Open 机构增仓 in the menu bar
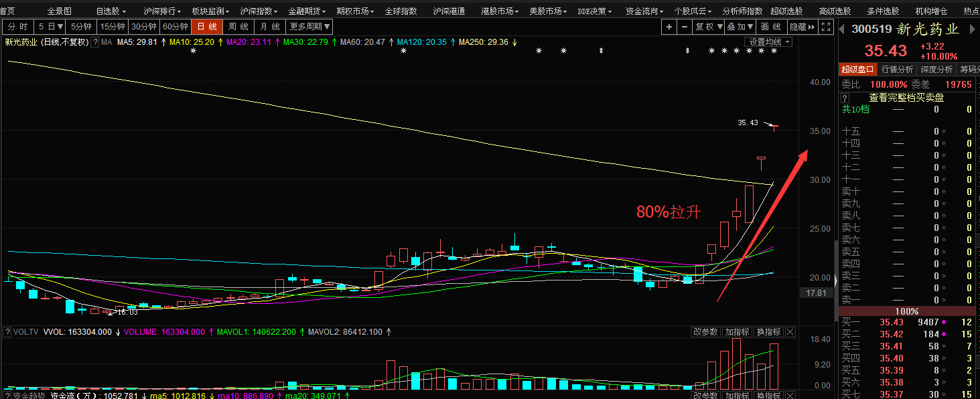 pos(931,11)
